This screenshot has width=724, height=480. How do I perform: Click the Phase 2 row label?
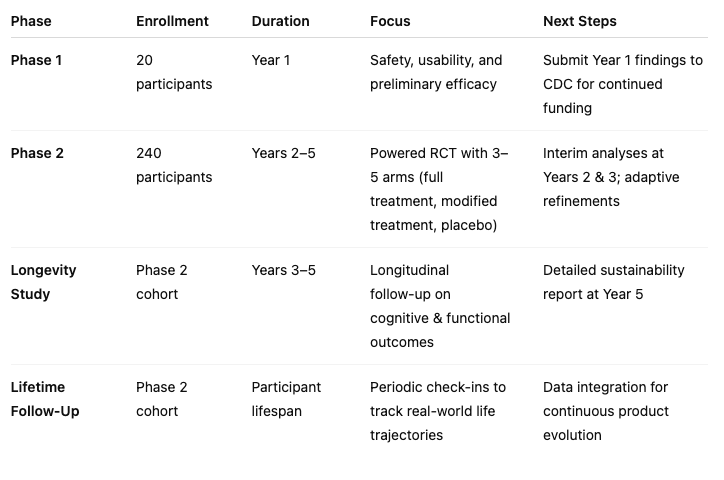37,153
